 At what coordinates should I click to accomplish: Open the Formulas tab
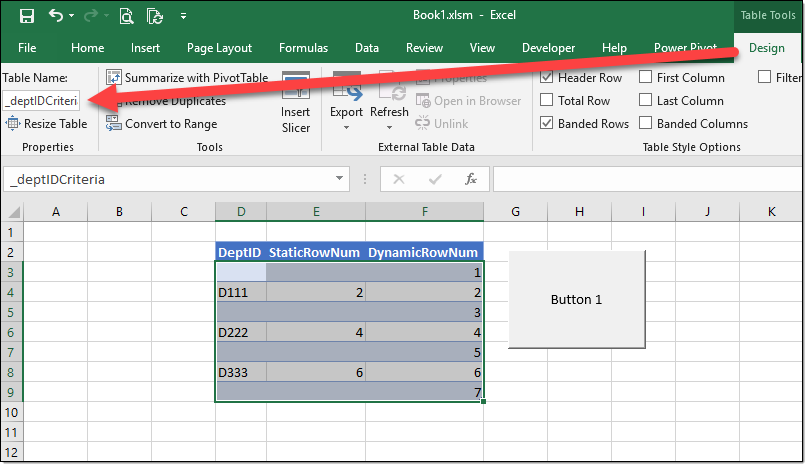(304, 48)
